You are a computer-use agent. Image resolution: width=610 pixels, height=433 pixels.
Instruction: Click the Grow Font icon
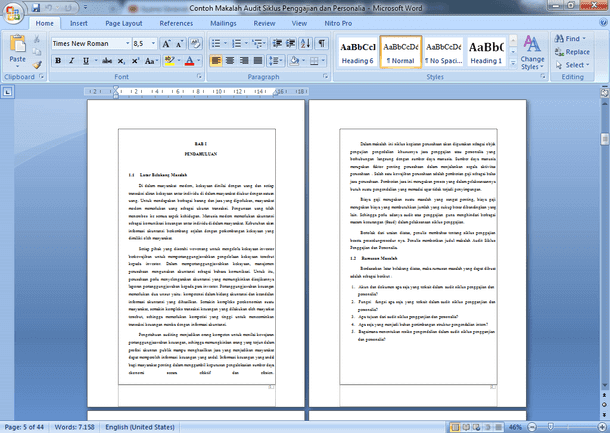(166, 44)
